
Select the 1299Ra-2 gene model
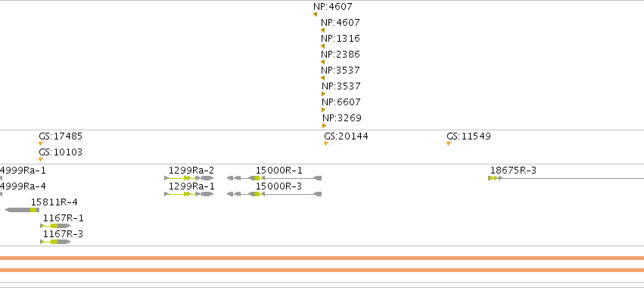(x=189, y=178)
